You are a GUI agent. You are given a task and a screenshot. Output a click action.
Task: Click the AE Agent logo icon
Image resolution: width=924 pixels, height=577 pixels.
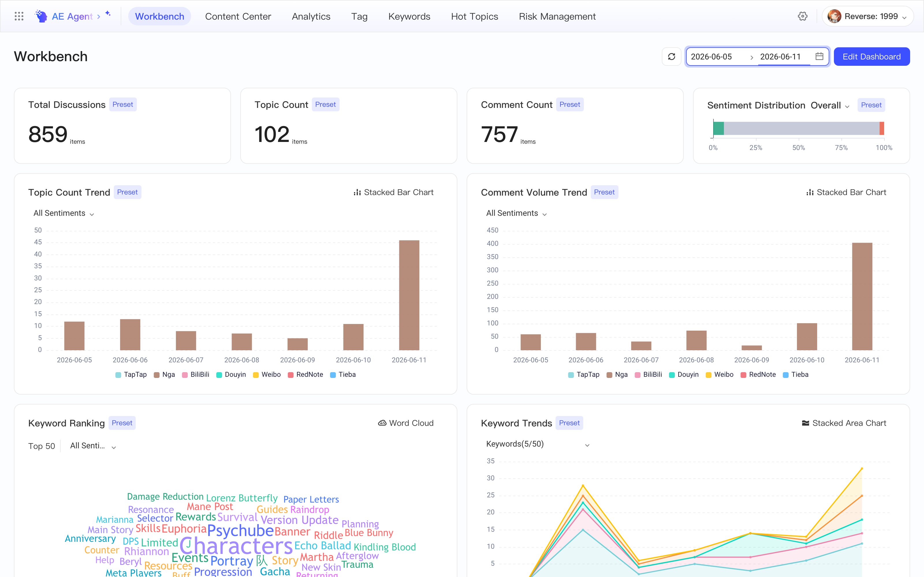(41, 16)
